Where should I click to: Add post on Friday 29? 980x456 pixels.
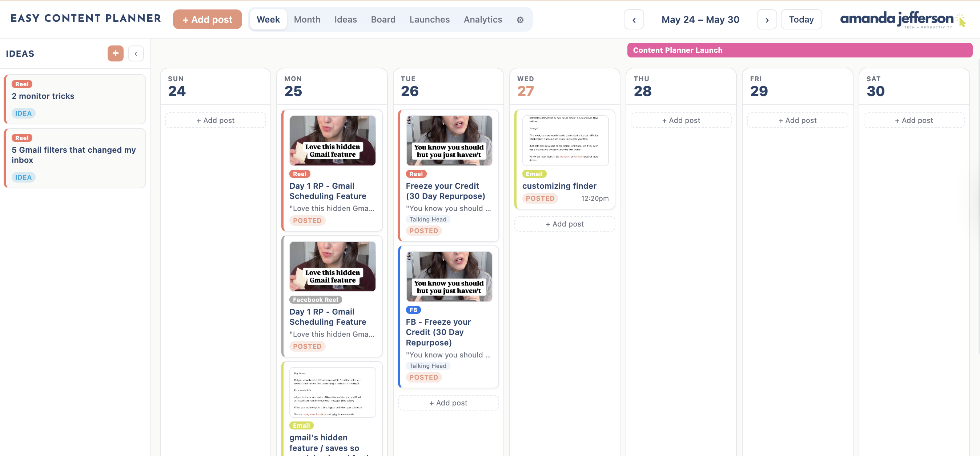coord(798,120)
